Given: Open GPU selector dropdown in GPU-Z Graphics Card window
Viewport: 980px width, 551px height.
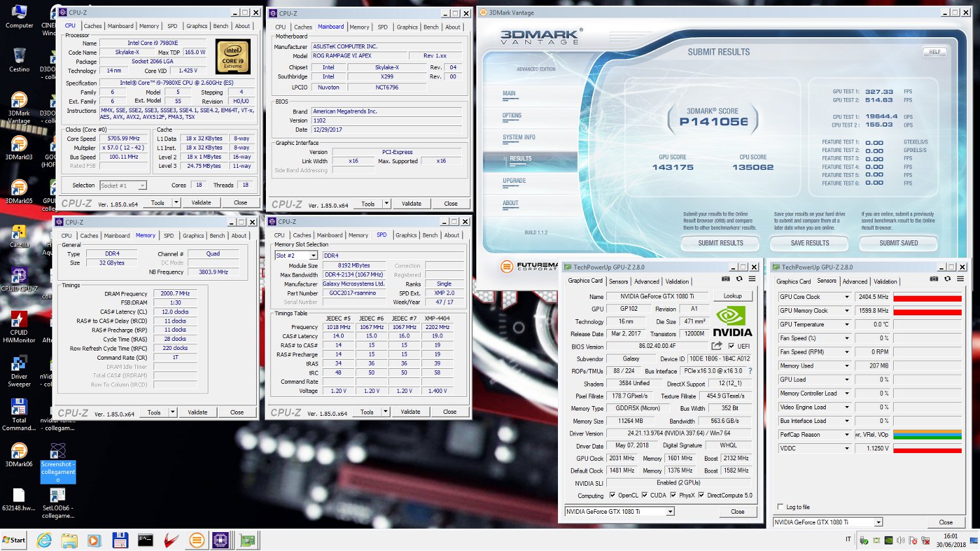Looking at the screenshot, I should click(670, 512).
